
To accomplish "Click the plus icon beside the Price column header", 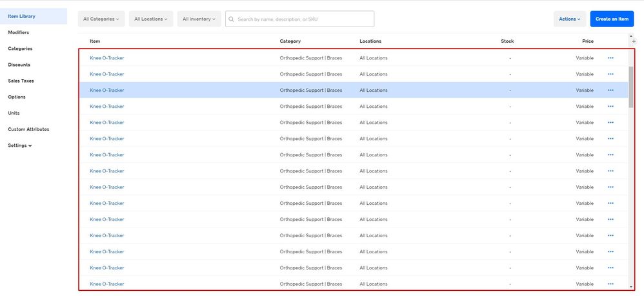I will pyautogui.click(x=634, y=41).
